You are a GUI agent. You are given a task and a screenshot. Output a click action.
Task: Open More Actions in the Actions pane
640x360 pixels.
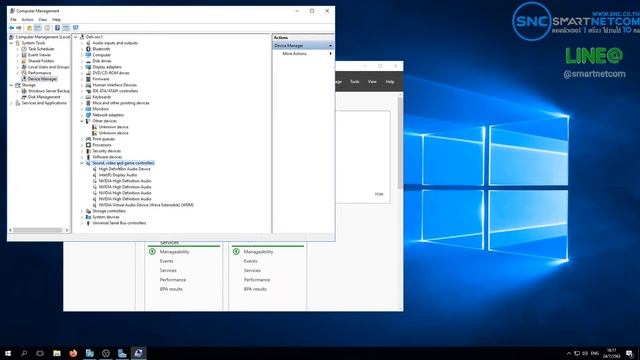tap(294, 53)
